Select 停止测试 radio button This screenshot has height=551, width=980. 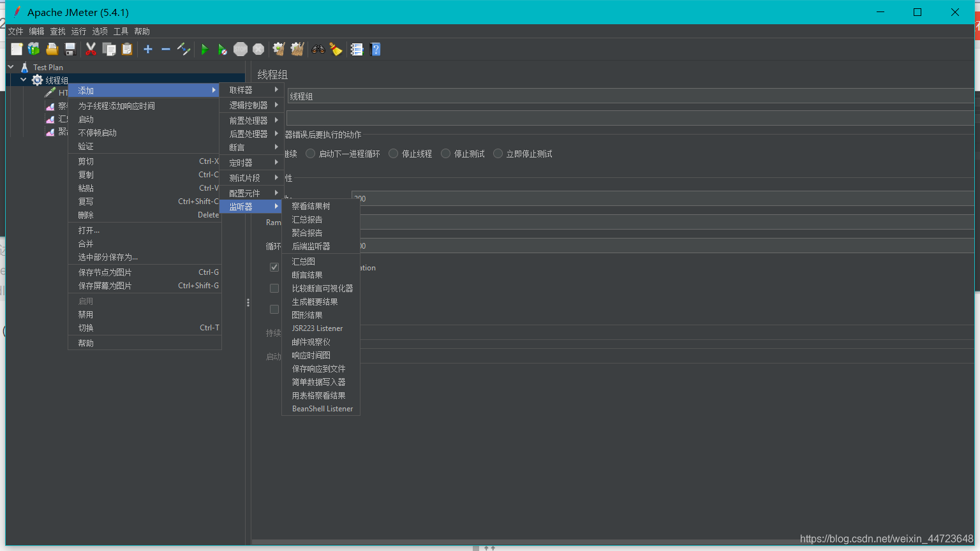[446, 154]
